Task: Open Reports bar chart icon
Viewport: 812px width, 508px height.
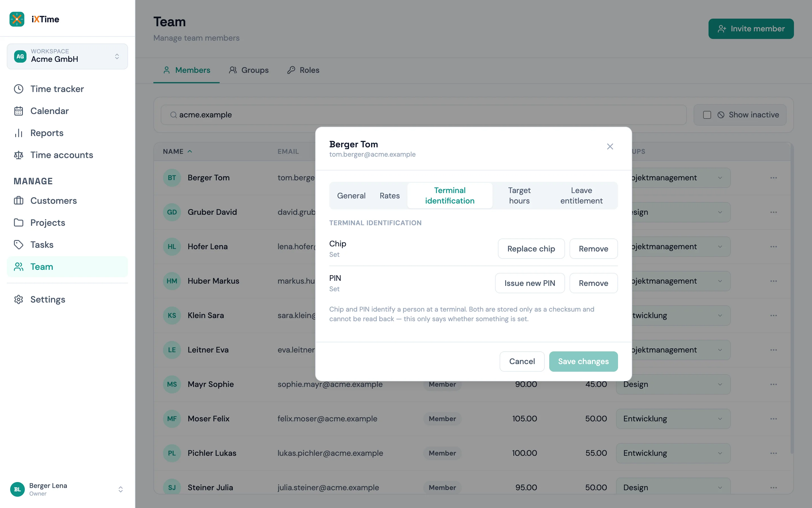Action: pos(18,133)
